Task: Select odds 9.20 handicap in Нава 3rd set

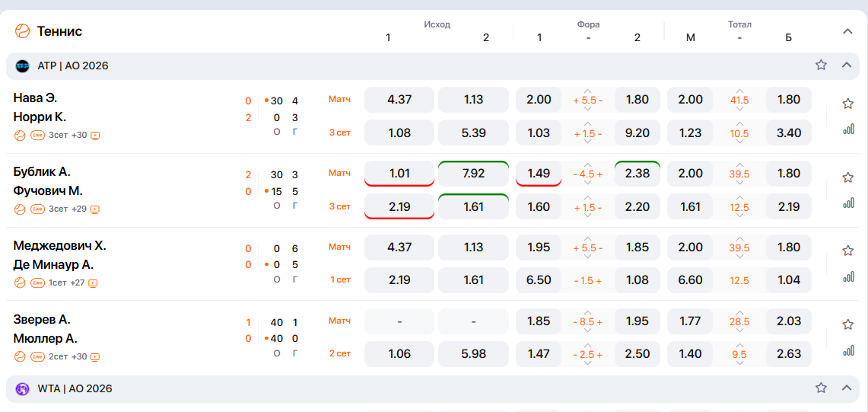Action: coord(637,133)
